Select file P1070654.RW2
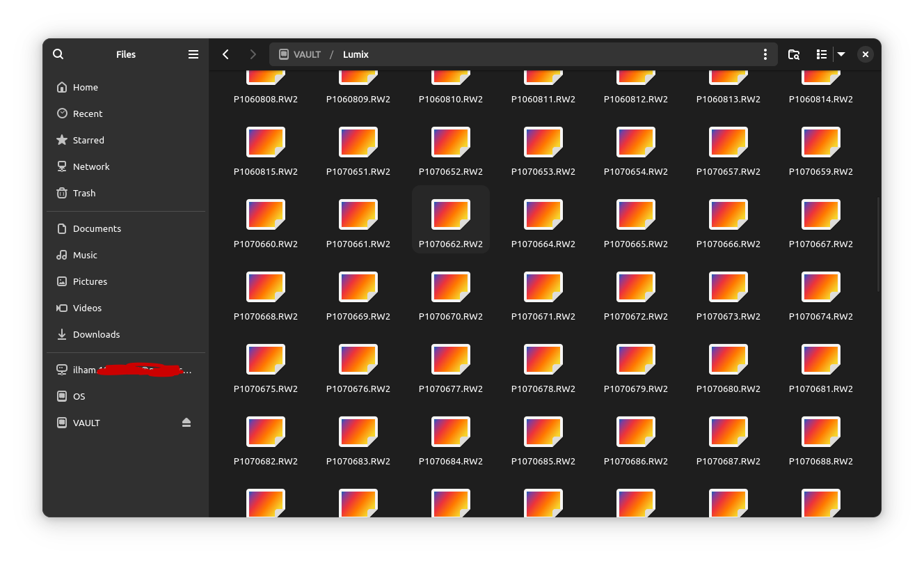 pyautogui.click(x=636, y=151)
